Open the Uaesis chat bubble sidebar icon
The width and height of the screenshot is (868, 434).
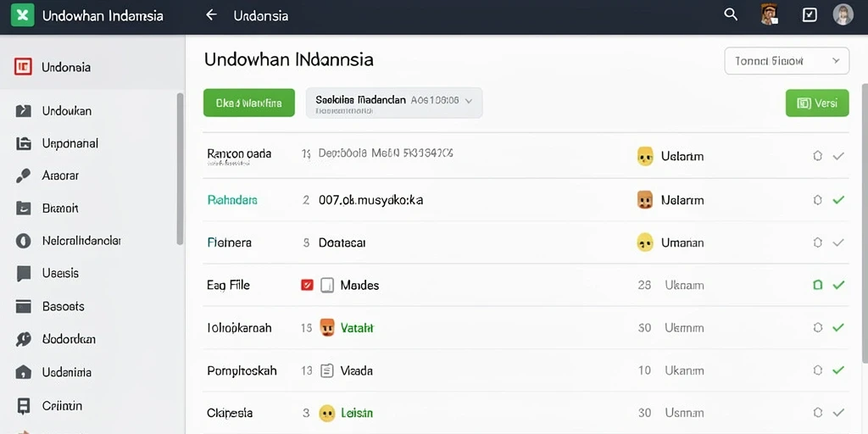(23, 274)
